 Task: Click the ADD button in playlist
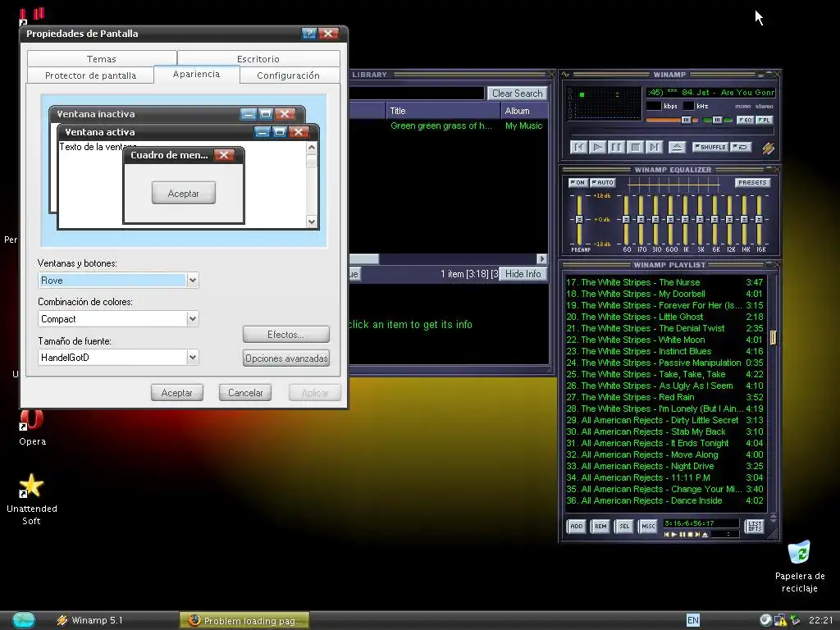click(x=577, y=526)
